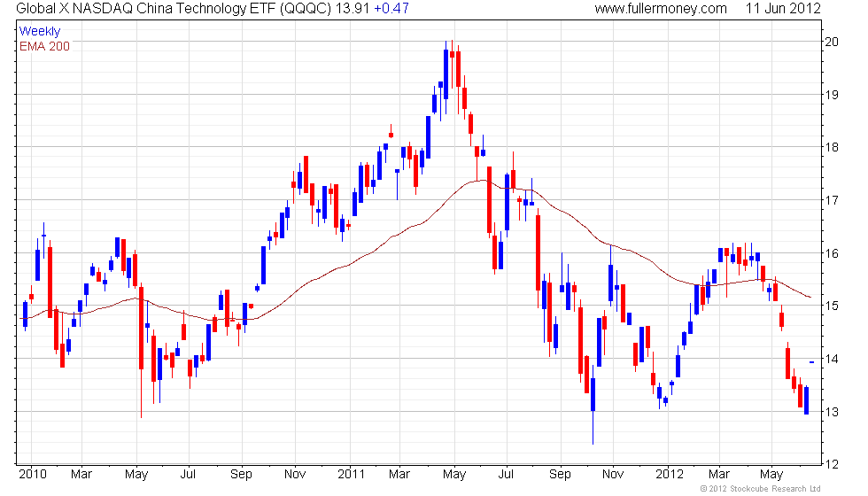Viewport: 868px width, 496px height.
Task: Click the 'EMA 200' legend label
Action: [x=45, y=46]
